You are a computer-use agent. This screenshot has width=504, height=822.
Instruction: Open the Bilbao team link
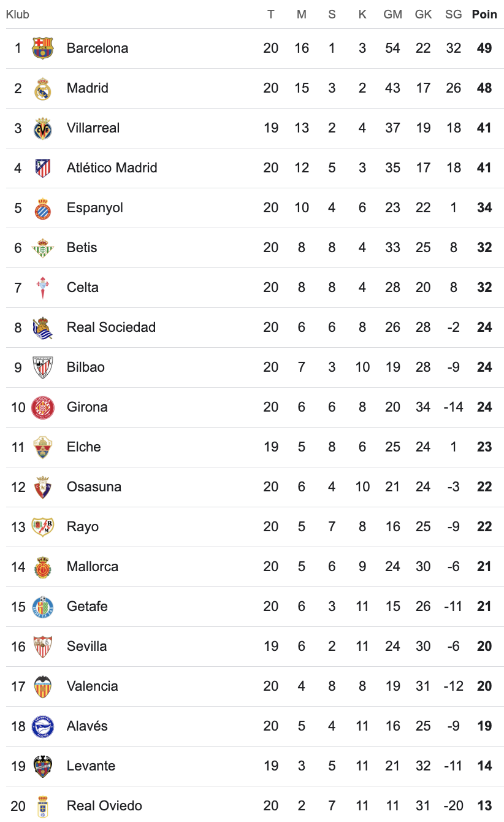pyautogui.click(x=85, y=367)
